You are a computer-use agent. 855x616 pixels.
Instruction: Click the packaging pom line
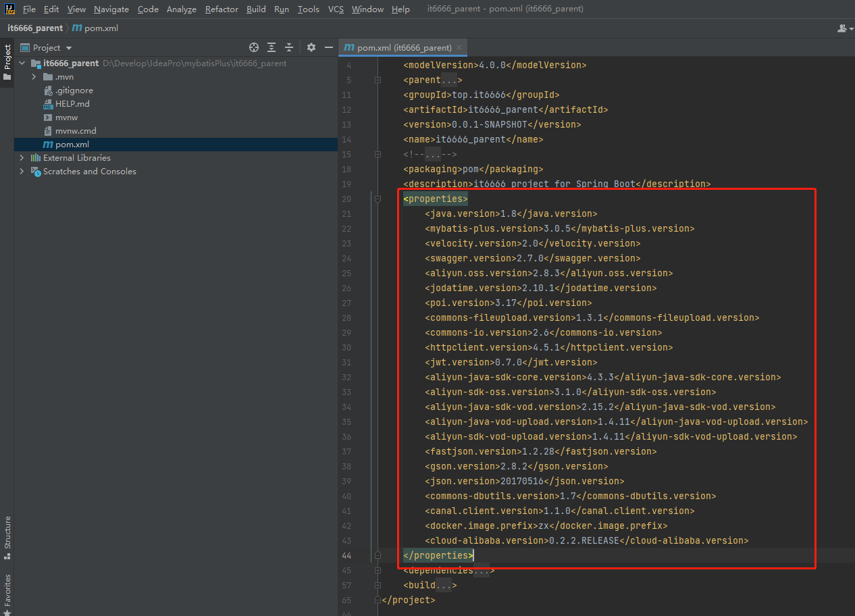(473, 169)
